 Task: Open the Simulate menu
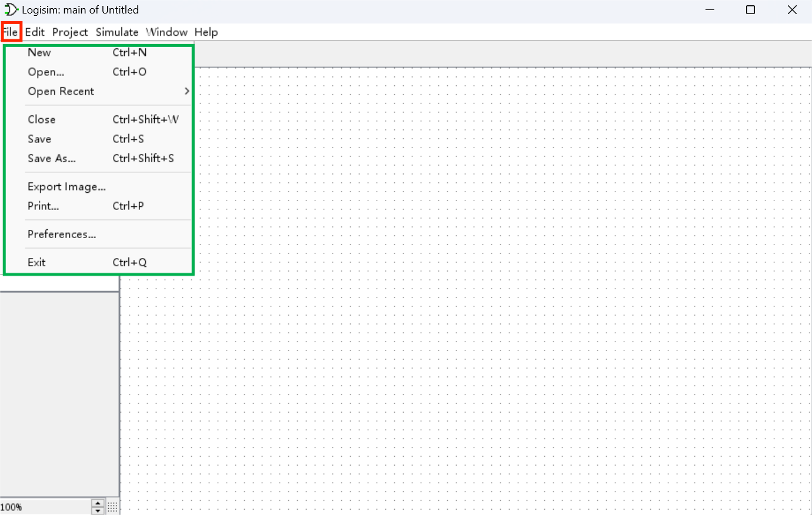tap(117, 32)
